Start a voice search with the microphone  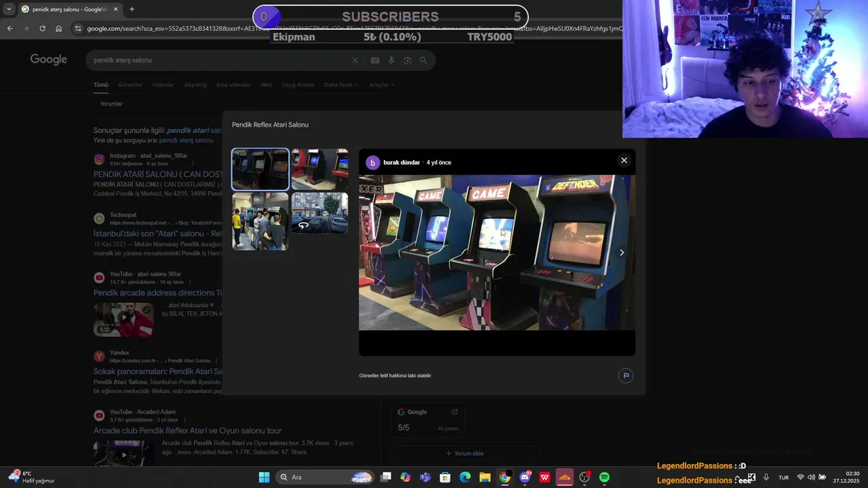click(x=391, y=60)
